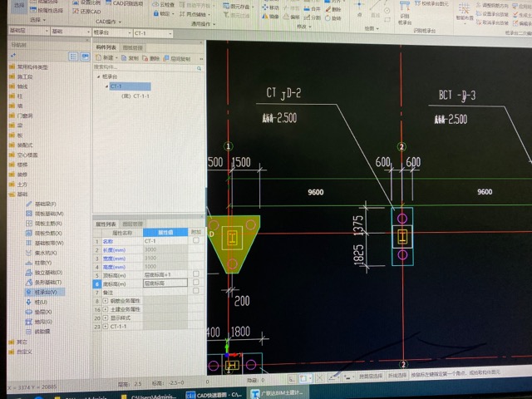Select 筏板负筋(X) component type
Viewport: 532px width, 399px height.
point(44,233)
